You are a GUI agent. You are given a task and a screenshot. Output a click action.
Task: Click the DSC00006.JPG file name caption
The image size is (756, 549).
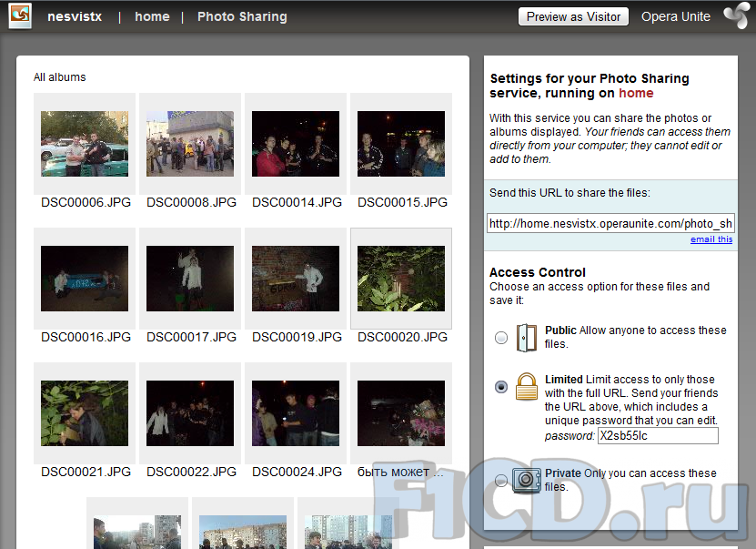pos(86,202)
